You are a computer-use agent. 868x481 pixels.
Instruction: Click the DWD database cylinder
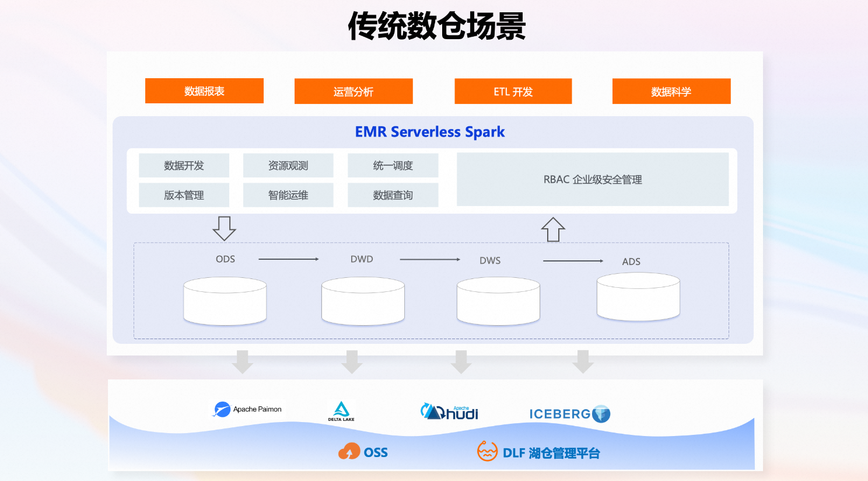click(363, 301)
